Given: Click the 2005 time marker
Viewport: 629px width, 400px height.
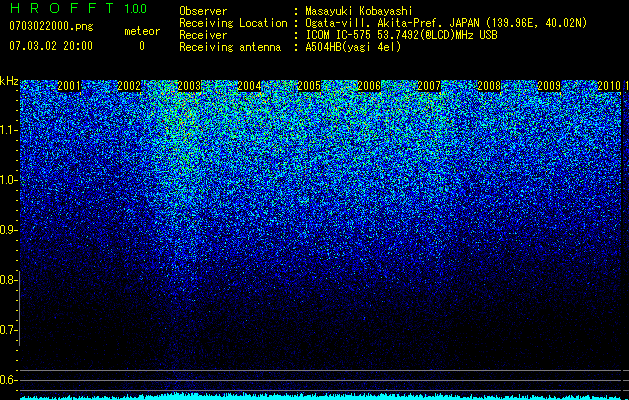Looking at the screenshot, I should click(309, 86).
